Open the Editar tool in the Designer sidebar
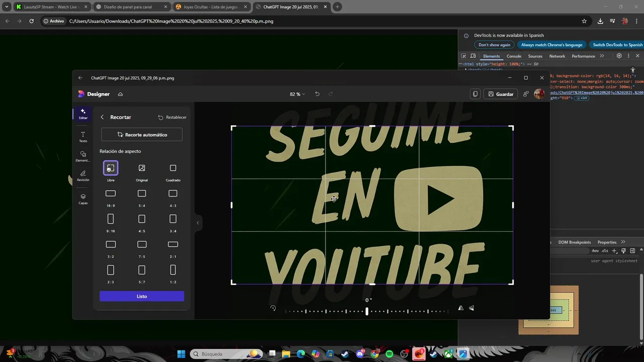Screen dimensions: 644x362 coord(83,114)
